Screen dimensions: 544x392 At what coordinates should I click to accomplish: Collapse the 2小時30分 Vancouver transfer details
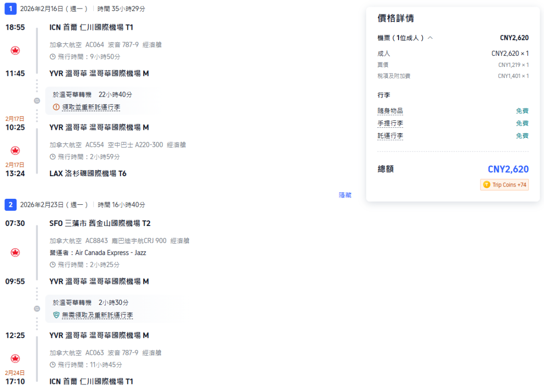(36, 309)
